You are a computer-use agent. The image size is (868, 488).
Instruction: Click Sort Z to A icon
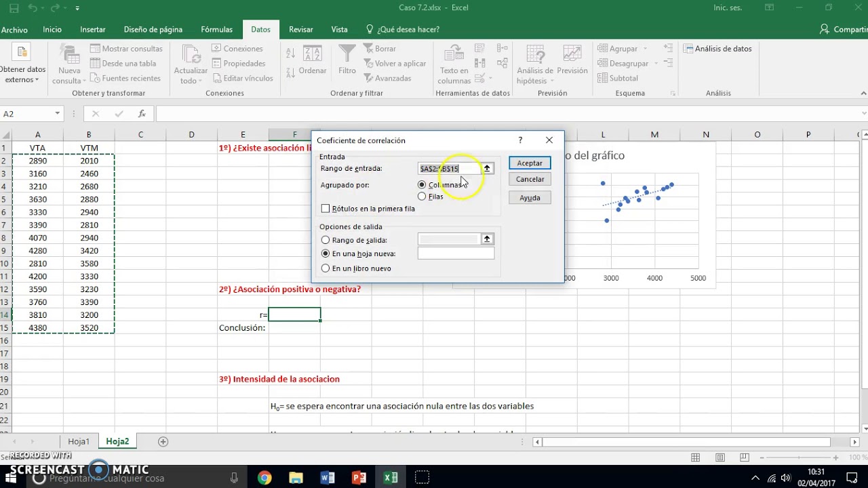(x=290, y=71)
